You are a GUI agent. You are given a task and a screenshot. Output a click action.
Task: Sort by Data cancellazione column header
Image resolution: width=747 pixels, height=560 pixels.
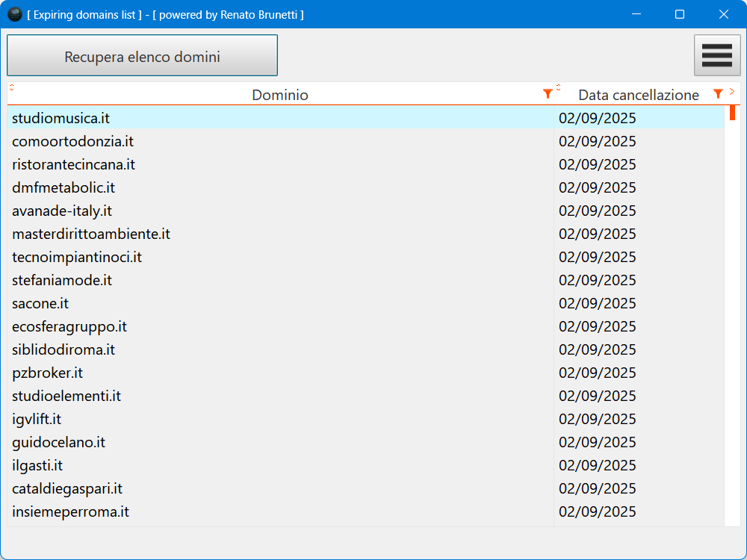tap(638, 95)
